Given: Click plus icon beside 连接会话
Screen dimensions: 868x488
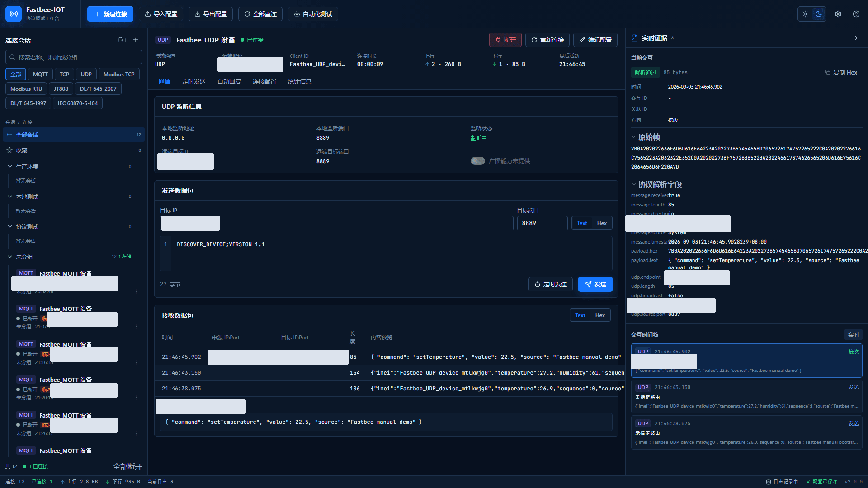Looking at the screenshot, I should (x=136, y=40).
